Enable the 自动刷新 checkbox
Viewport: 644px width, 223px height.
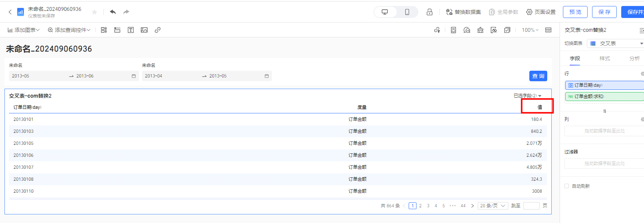pos(567,186)
